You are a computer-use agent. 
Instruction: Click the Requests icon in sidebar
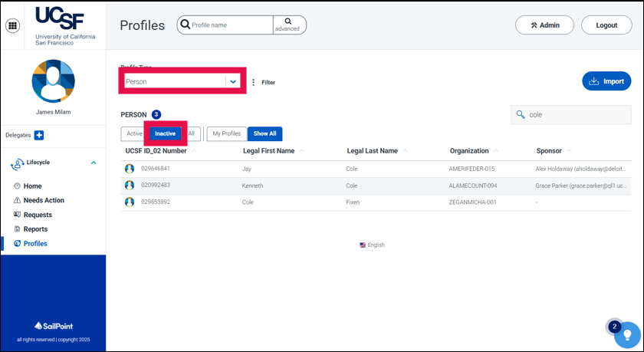[17, 215]
